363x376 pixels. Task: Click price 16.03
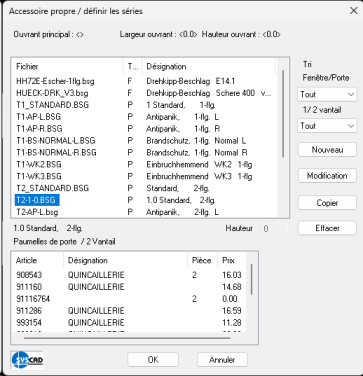(x=232, y=275)
